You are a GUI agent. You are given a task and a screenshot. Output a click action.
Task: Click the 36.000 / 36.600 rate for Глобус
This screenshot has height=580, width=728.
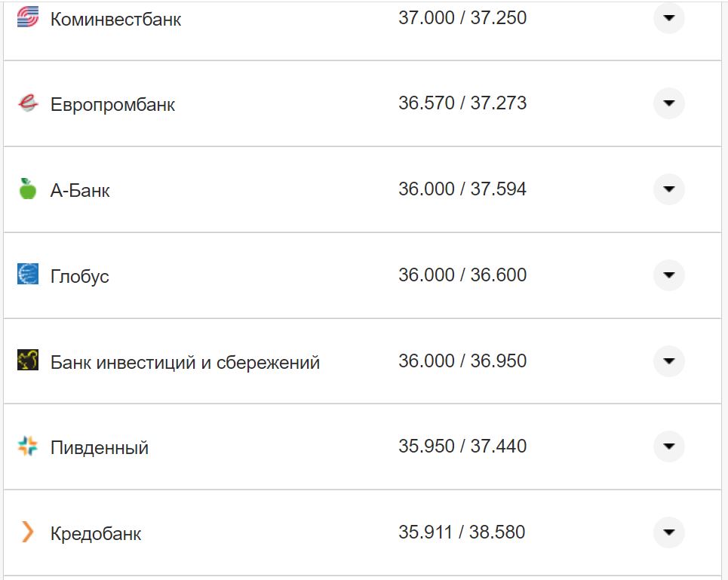point(463,275)
